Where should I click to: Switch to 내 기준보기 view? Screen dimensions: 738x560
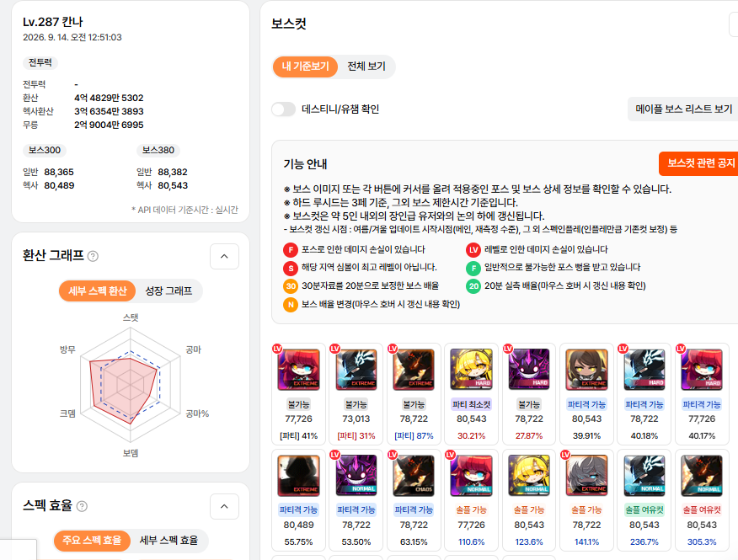(305, 67)
